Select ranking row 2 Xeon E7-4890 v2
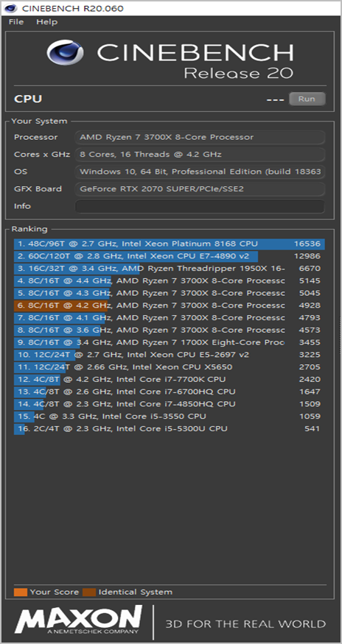Viewport: 342px width, 644px height. click(169, 256)
